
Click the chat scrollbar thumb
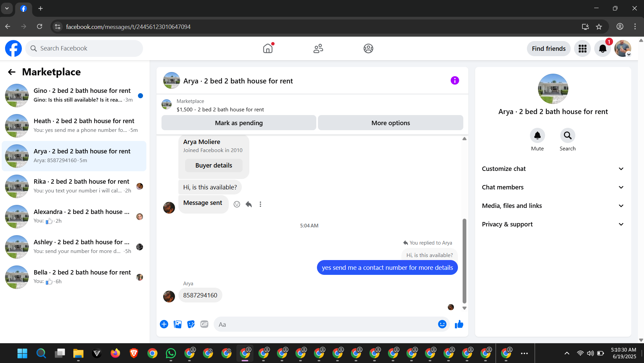click(x=464, y=261)
